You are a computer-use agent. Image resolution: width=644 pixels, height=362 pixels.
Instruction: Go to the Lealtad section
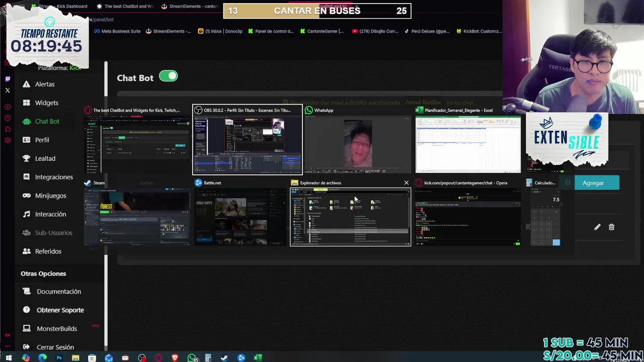click(x=39, y=158)
